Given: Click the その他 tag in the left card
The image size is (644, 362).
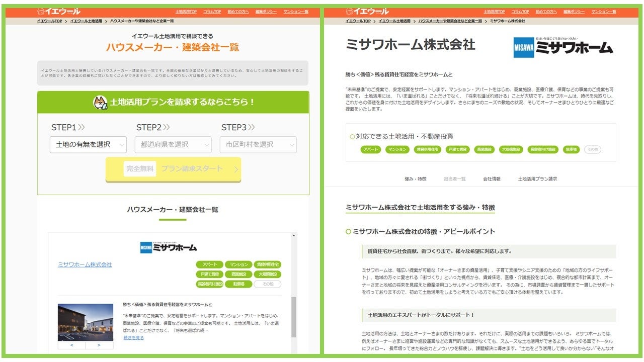Looking at the screenshot, I should click(x=267, y=284).
